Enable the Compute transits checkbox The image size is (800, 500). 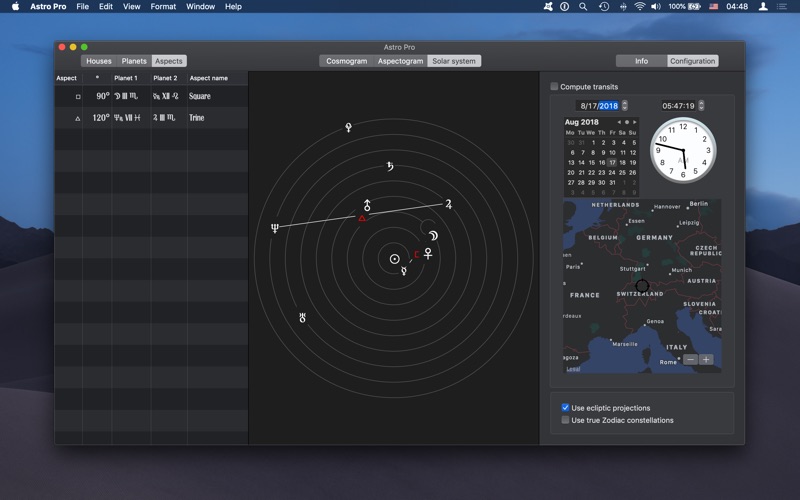tap(555, 87)
